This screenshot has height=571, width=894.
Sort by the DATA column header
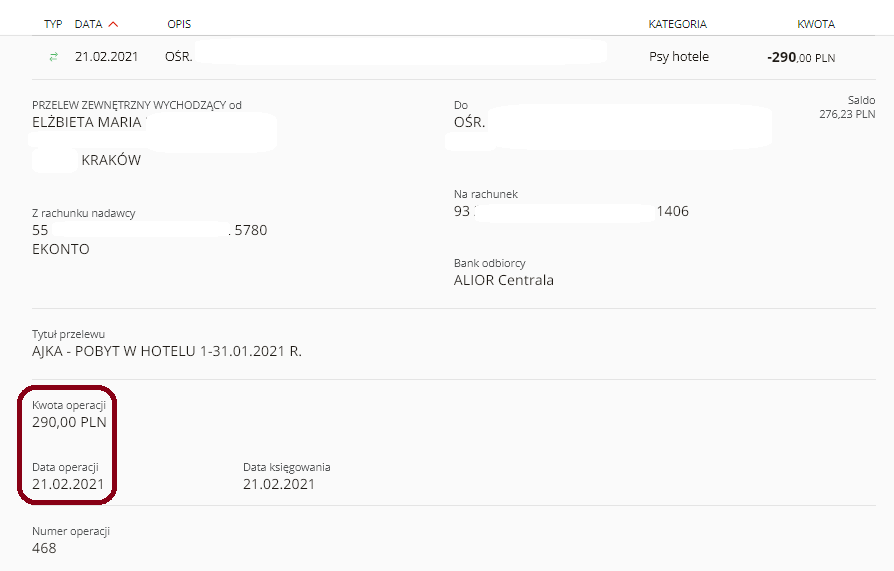click(x=88, y=24)
